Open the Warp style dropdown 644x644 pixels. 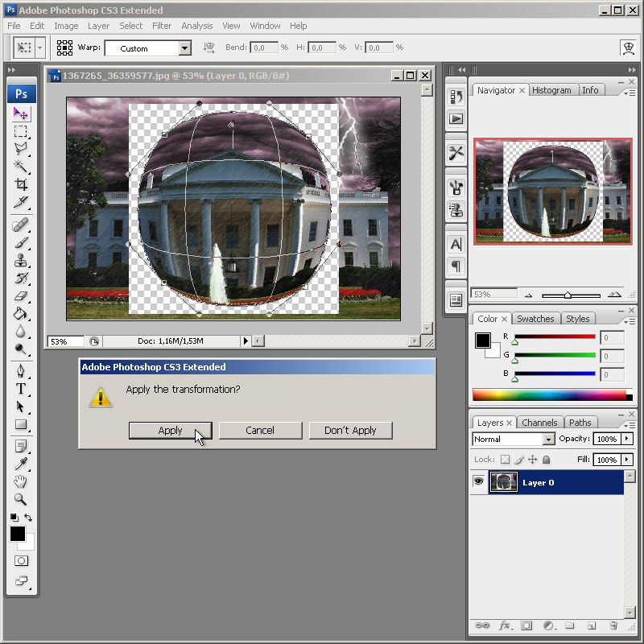(185, 48)
